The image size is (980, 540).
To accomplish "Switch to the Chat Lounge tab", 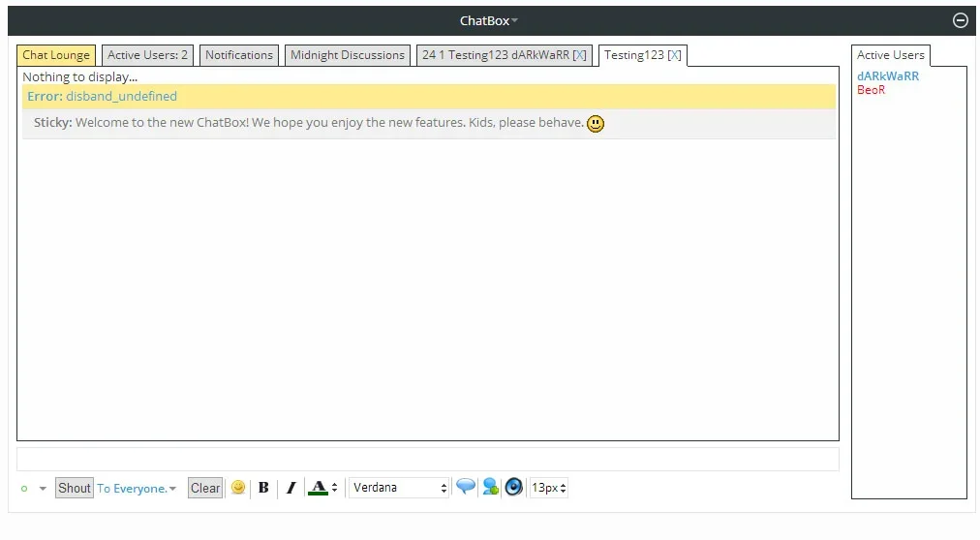I will point(56,55).
